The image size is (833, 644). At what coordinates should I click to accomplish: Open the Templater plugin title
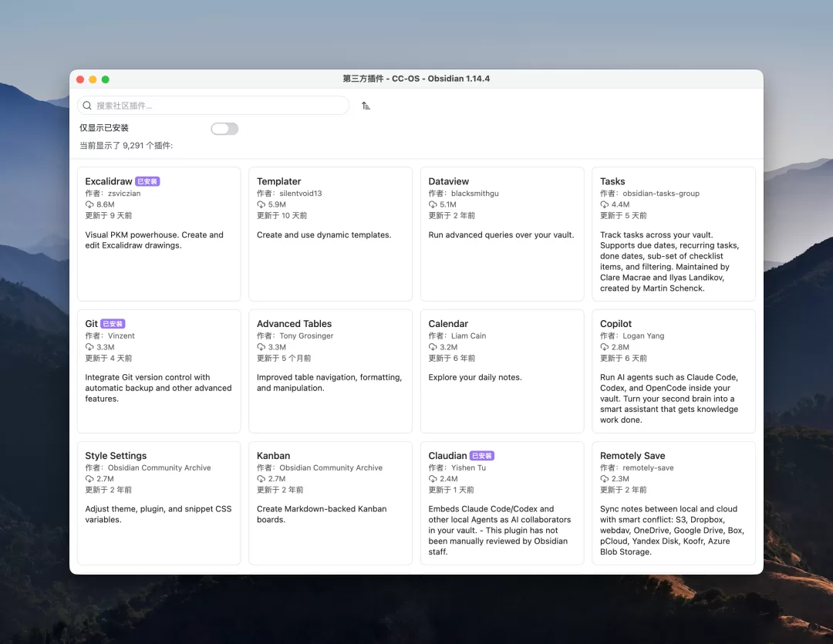[x=279, y=181]
